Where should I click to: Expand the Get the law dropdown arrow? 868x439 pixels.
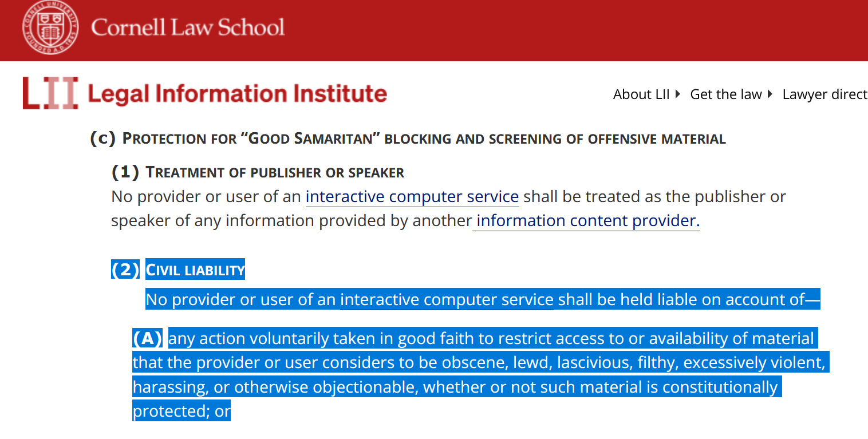770,94
